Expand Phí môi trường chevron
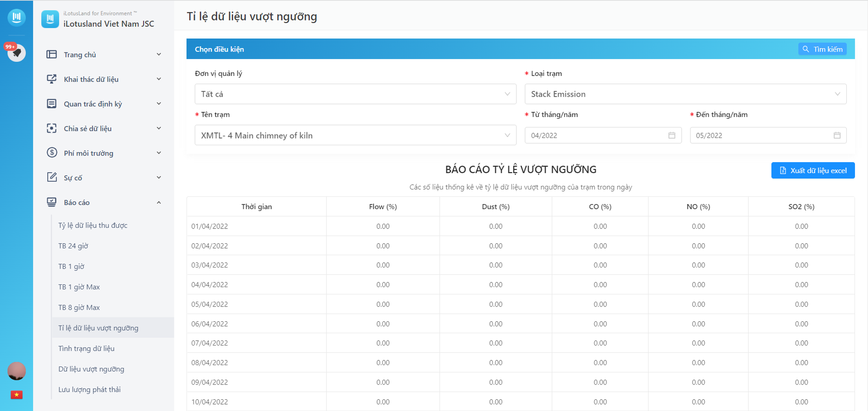Screen dimensions: 868x411 tap(159, 153)
